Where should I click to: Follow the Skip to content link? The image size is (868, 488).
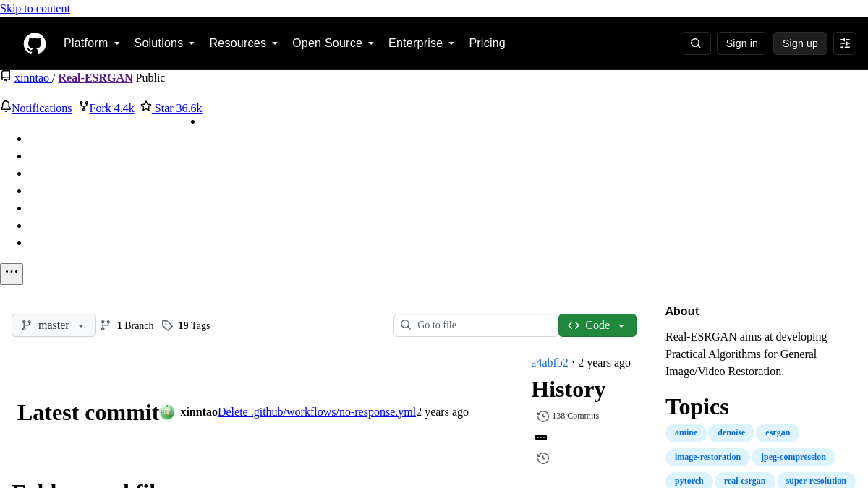click(x=35, y=9)
